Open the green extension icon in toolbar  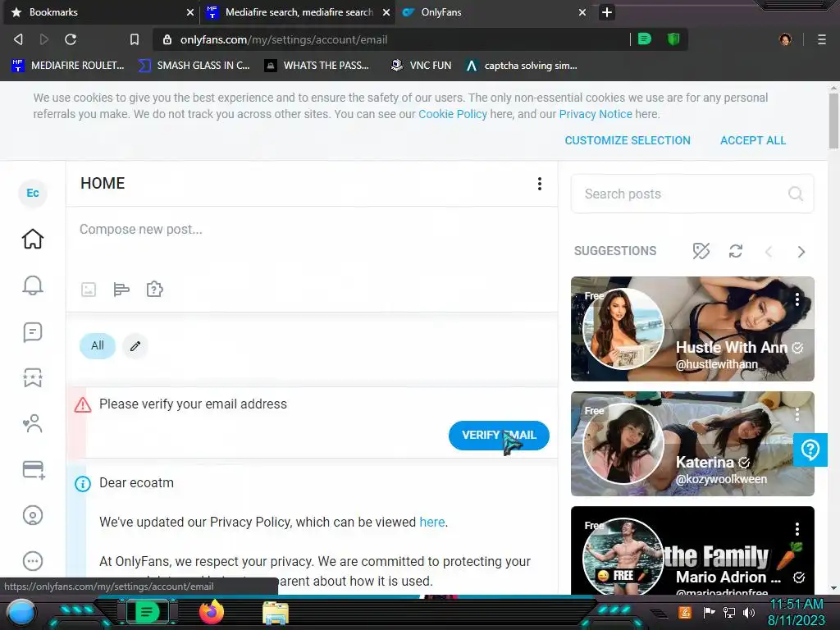pyautogui.click(x=645, y=39)
